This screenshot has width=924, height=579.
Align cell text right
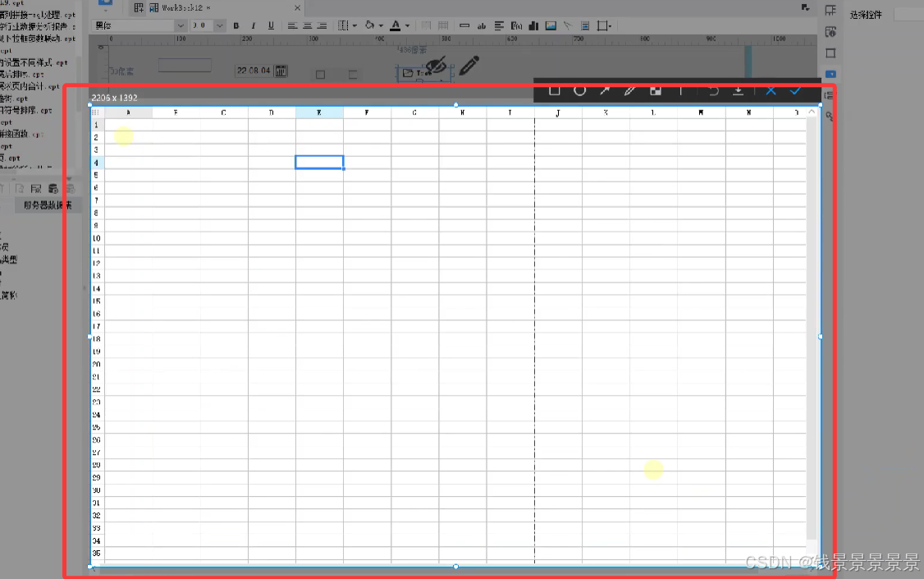point(322,25)
